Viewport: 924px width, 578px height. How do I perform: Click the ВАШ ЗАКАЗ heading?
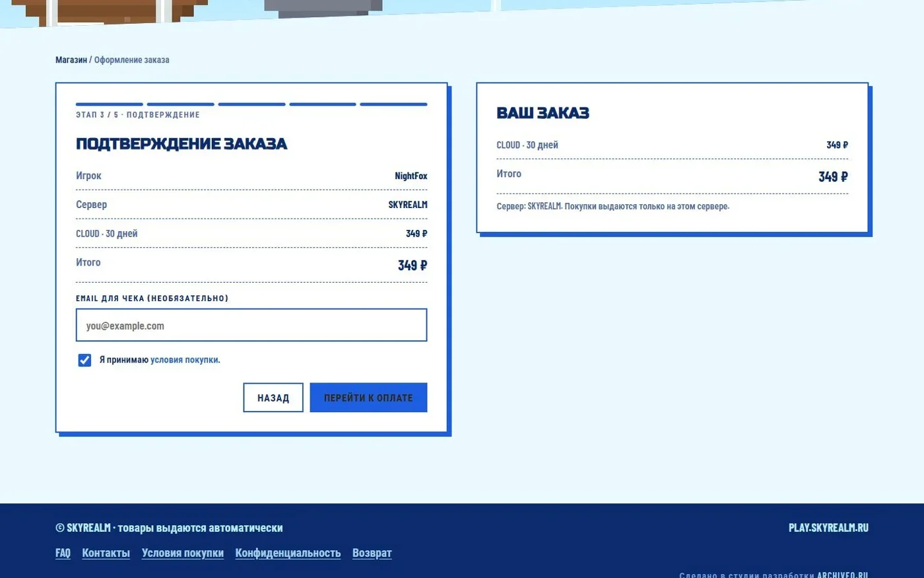point(543,113)
